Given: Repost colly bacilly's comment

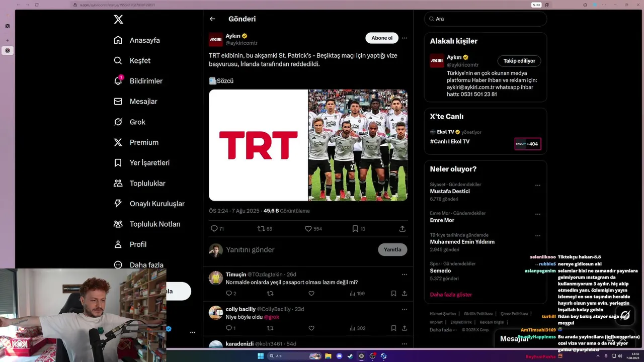Looking at the screenshot, I should (x=270, y=328).
